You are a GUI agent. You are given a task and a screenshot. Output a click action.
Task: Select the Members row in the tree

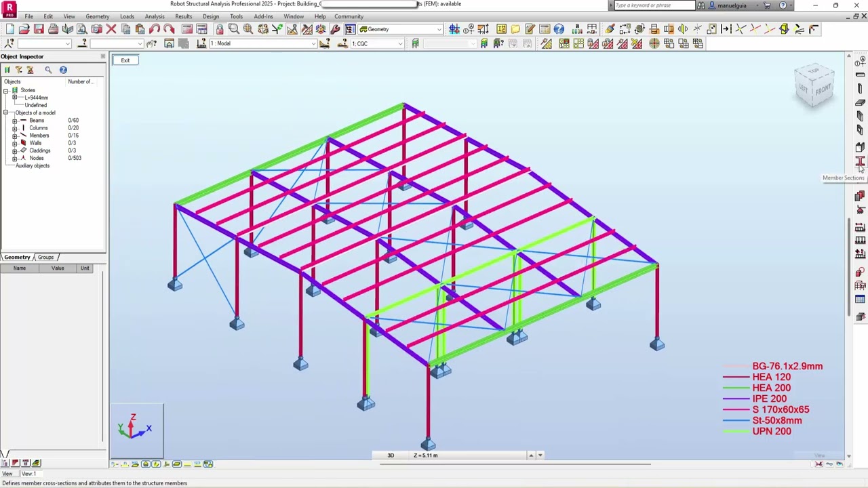39,136
